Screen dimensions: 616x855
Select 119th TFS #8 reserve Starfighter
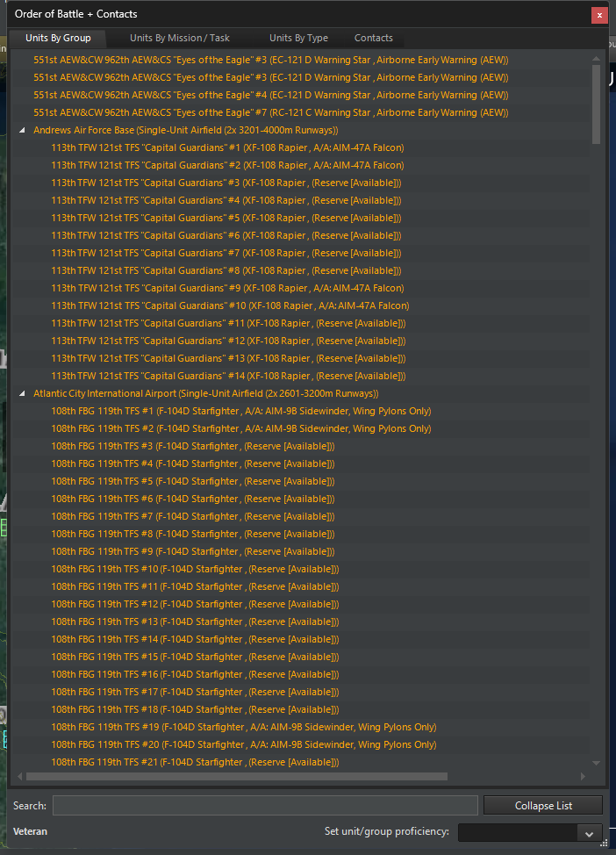click(x=193, y=534)
